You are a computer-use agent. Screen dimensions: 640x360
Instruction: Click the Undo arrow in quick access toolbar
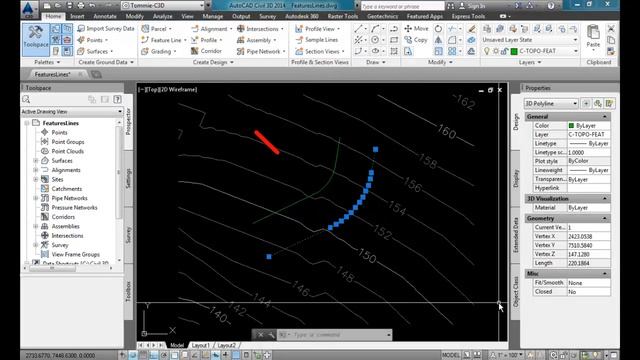tap(93, 6)
